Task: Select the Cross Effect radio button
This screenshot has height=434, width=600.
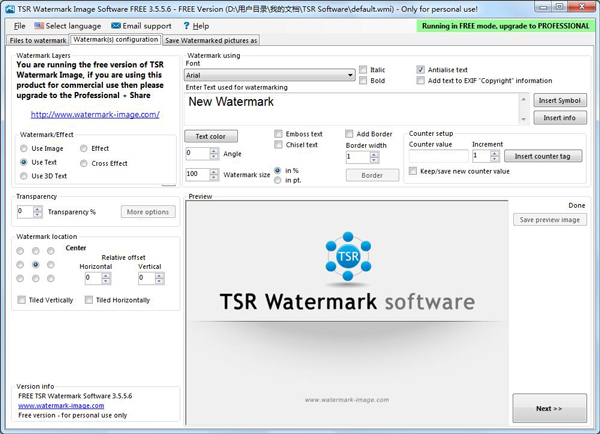Action: 83,163
